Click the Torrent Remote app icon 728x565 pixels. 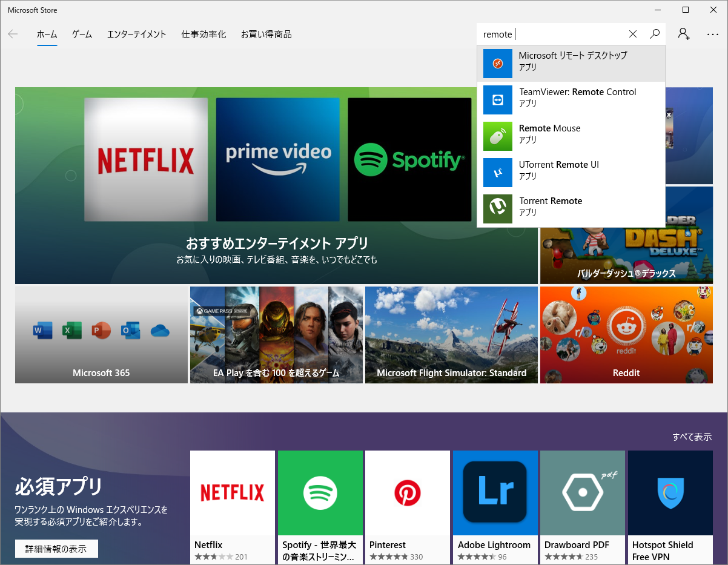498,209
